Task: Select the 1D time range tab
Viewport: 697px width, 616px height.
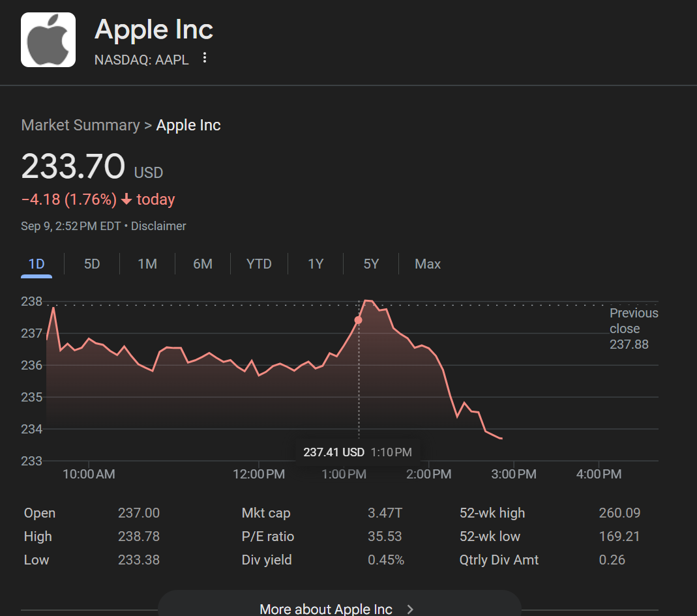Action: [37, 264]
